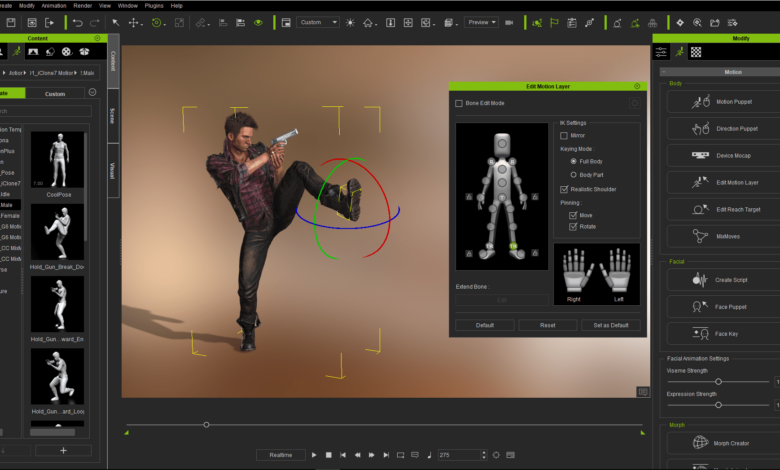Open the Scene side tab
The width and height of the screenshot is (780, 470).
[113, 115]
